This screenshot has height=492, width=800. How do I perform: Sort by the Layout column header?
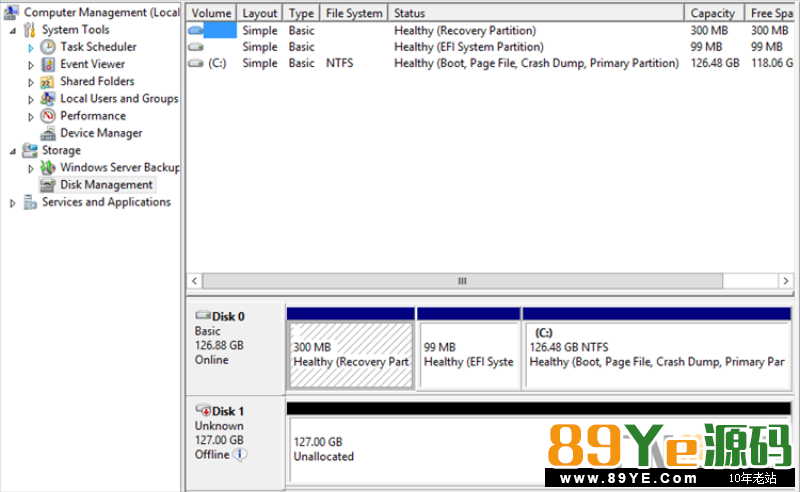(260, 13)
